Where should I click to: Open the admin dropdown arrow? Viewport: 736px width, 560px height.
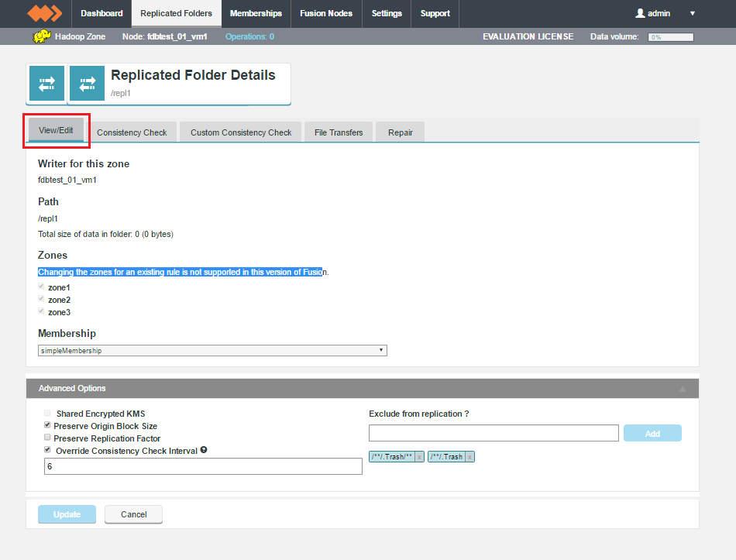coord(693,13)
